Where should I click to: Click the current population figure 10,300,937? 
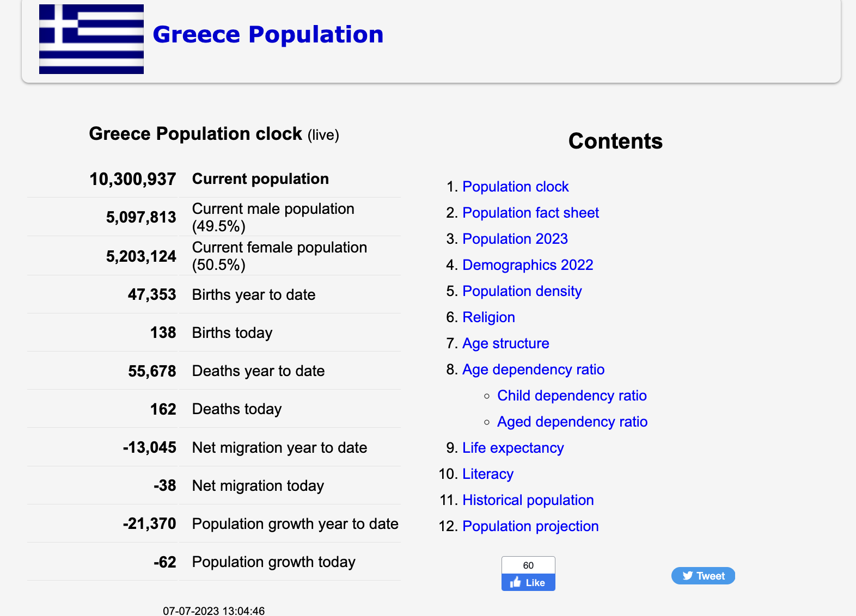tap(132, 179)
